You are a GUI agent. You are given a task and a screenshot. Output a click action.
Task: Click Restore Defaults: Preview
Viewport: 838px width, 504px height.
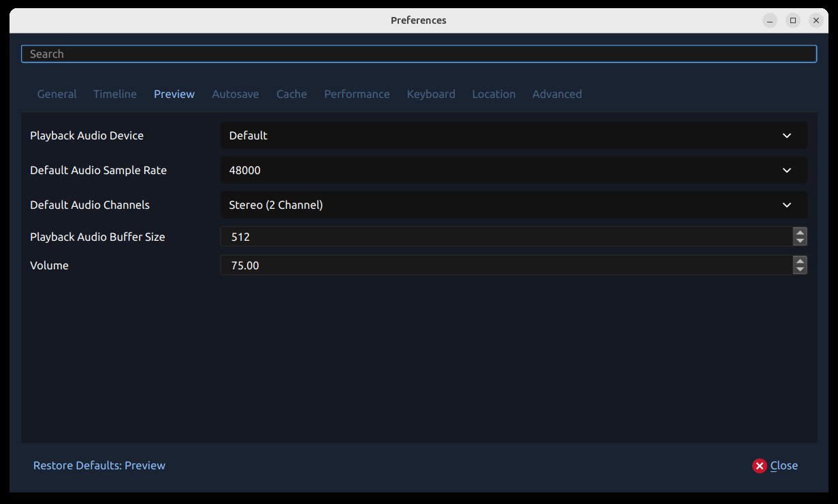tap(99, 465)
